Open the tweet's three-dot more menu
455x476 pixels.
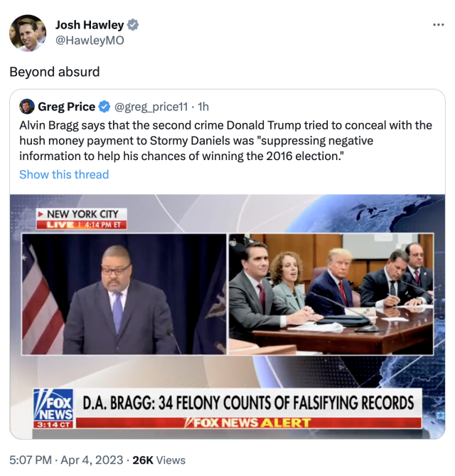point(439,25)
